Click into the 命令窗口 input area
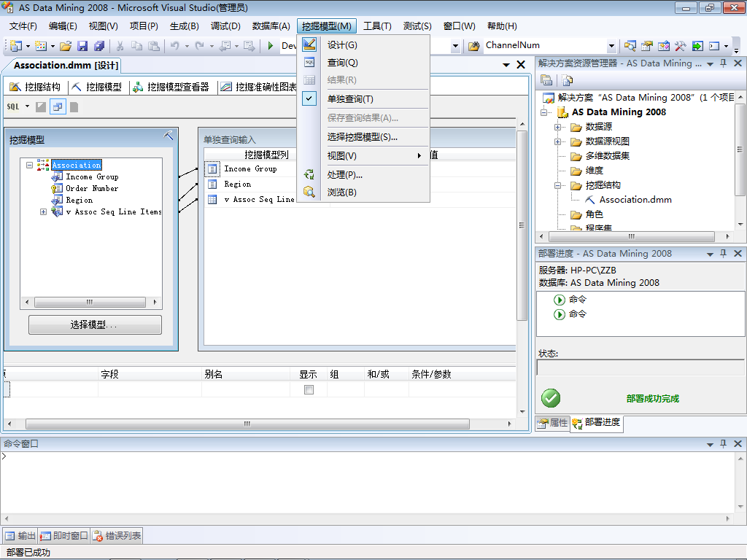The image size is (747, 560). tap(367, 482)
